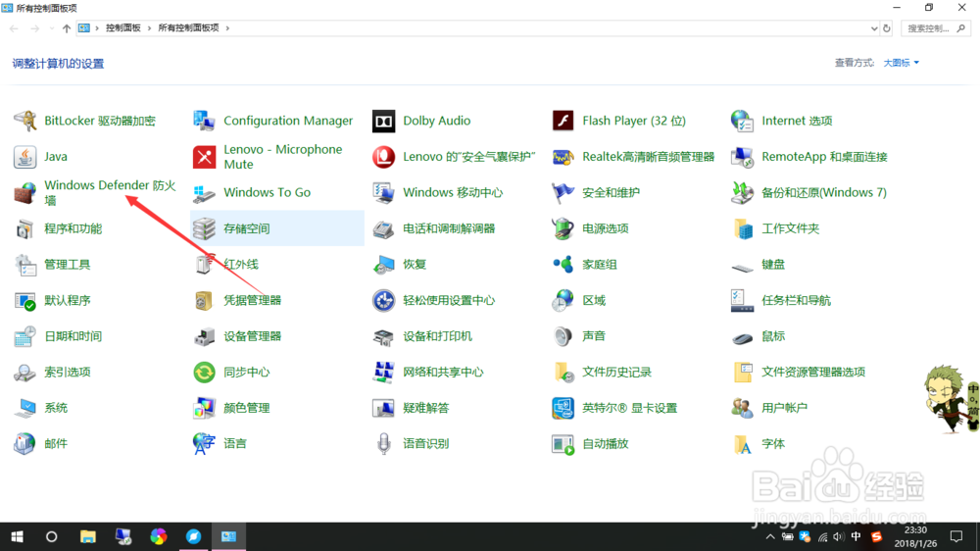Open 家庭组 icon
Screen dimensions: 980x551
click(563, 265)
